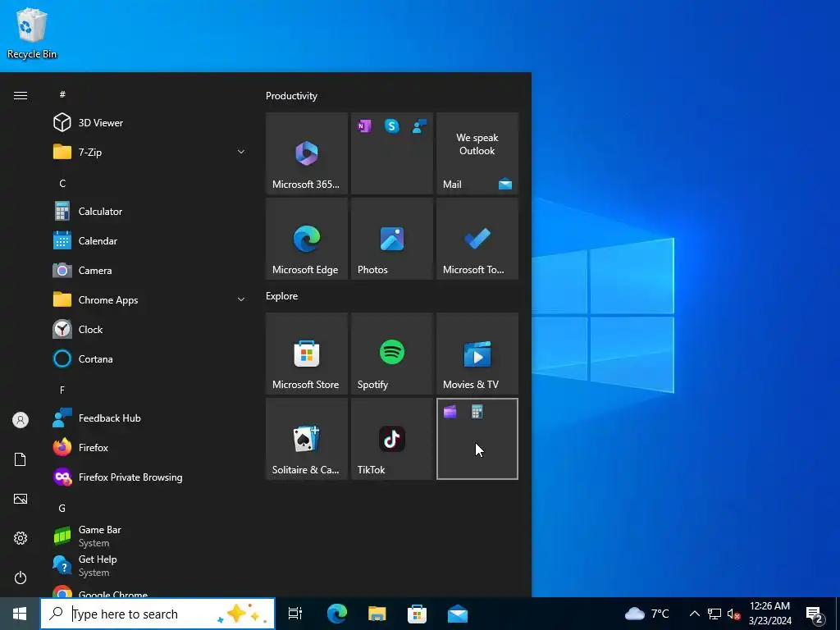Open Feedback Hub in app list
Screen dimensions: 840x630
click(x=149, y=418)
